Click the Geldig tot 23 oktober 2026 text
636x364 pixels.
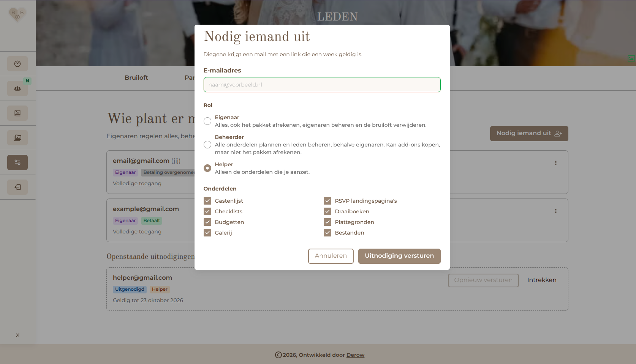(148, 300)
